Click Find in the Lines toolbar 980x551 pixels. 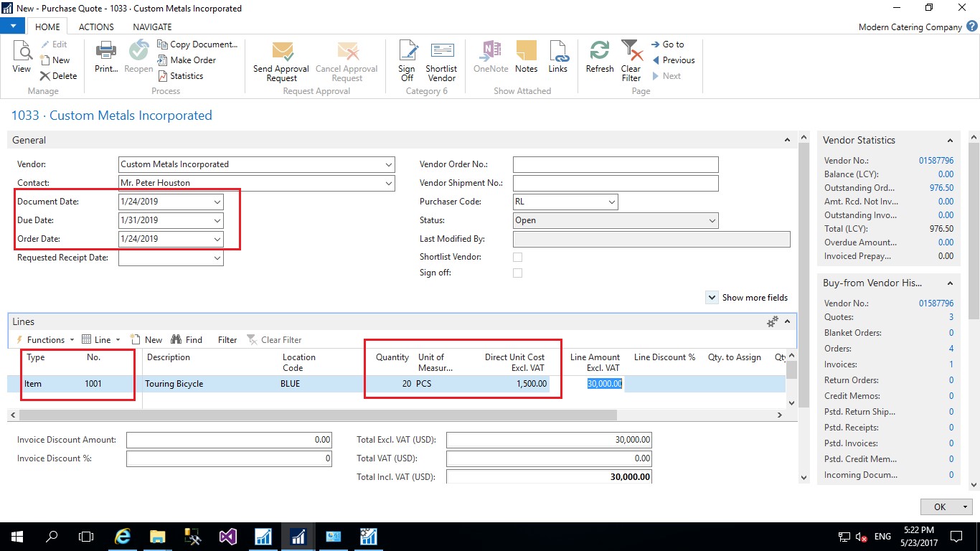(187, 340)
